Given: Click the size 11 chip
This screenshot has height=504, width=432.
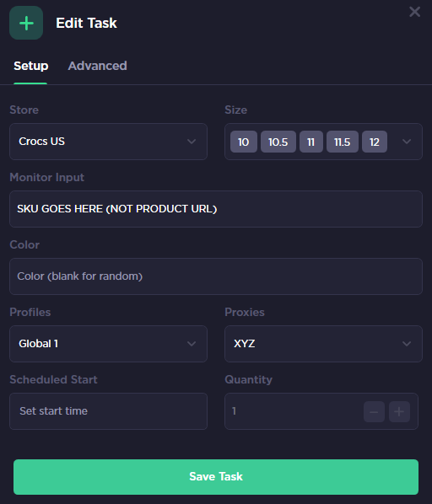Looking at the screenshot, I should tap(310, 142).
